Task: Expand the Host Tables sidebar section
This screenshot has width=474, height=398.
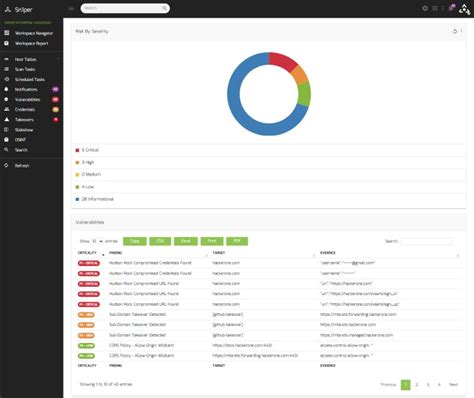Action: (x=25, y=59)
